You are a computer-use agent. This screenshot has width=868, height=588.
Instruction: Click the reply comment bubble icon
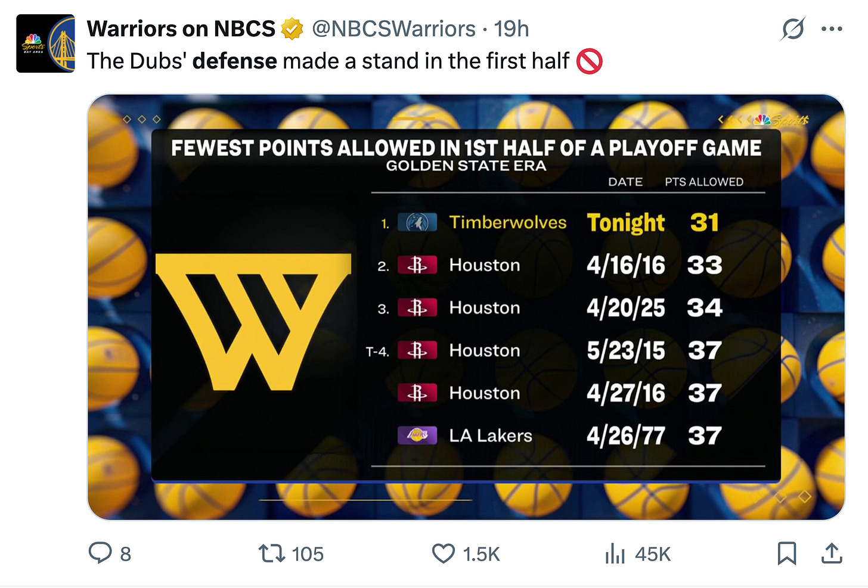[x=100, y=553]
